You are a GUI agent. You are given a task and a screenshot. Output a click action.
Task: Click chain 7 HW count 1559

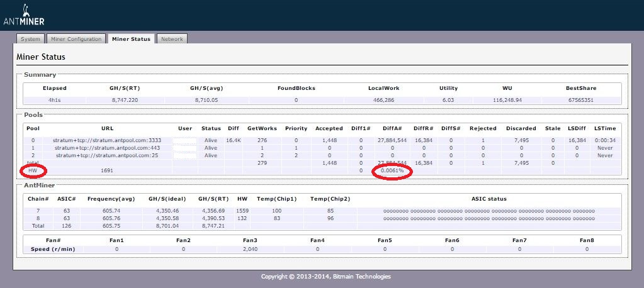[x=242, y=211]
